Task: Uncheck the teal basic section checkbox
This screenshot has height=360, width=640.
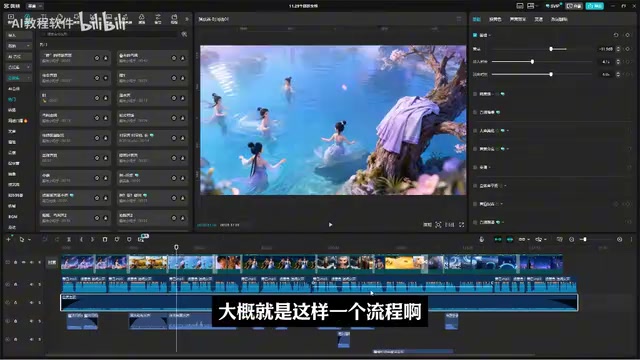Action: (475, 36)
